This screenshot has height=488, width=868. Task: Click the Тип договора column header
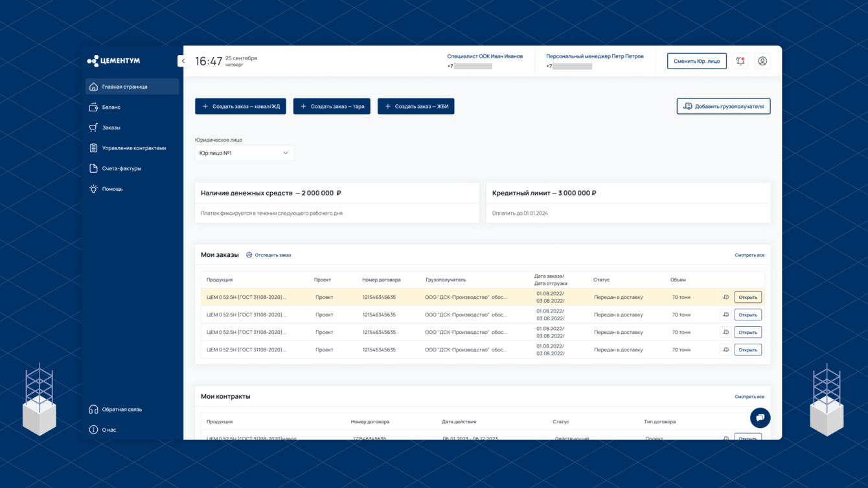tap(659, 421)
